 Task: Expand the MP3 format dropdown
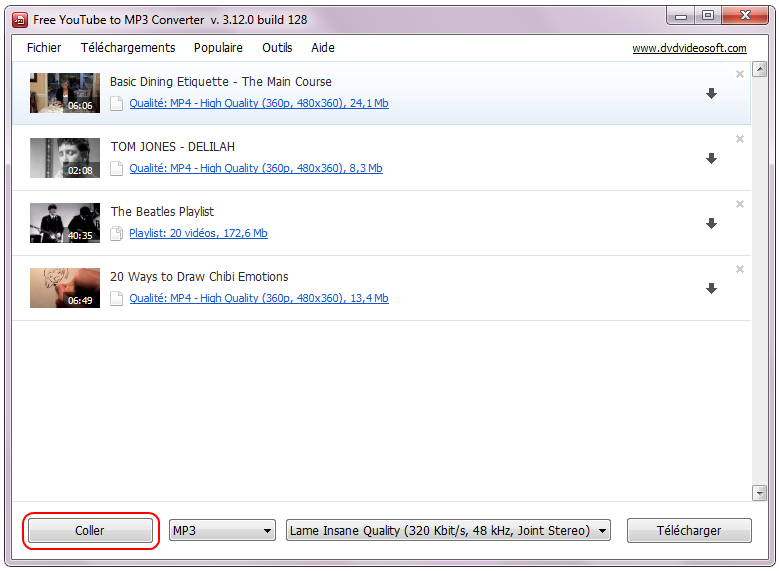click(222, 531)
